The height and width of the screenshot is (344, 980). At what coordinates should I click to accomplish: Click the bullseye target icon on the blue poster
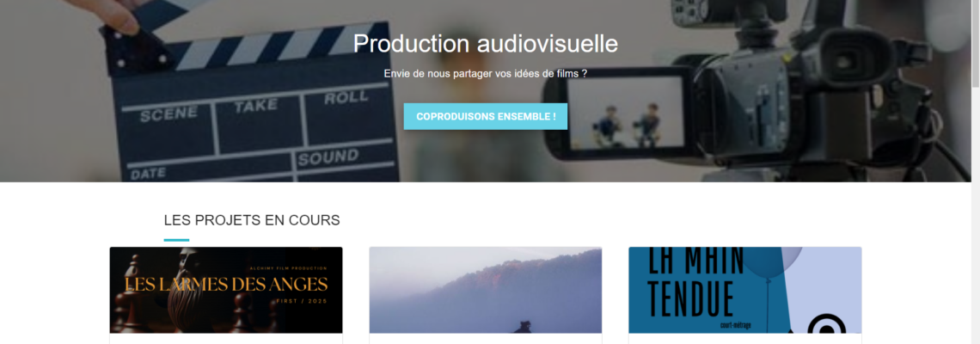tap(826, 324)
